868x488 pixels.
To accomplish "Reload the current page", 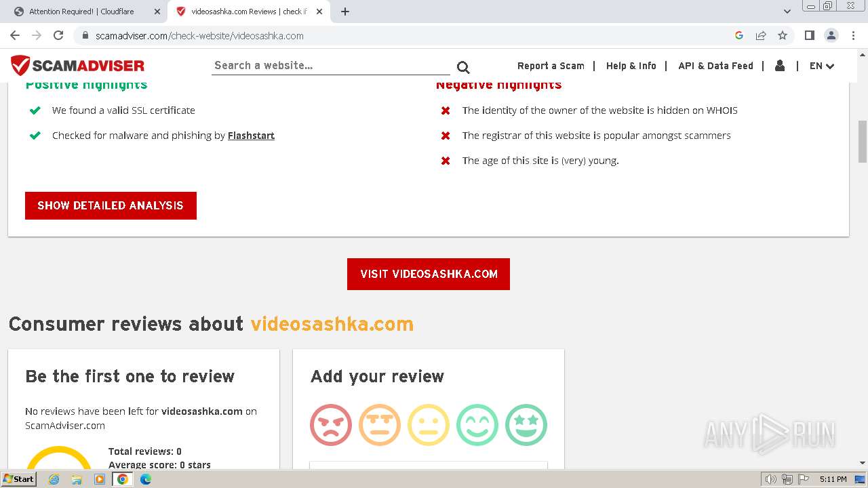I will [x=58, y=35].
